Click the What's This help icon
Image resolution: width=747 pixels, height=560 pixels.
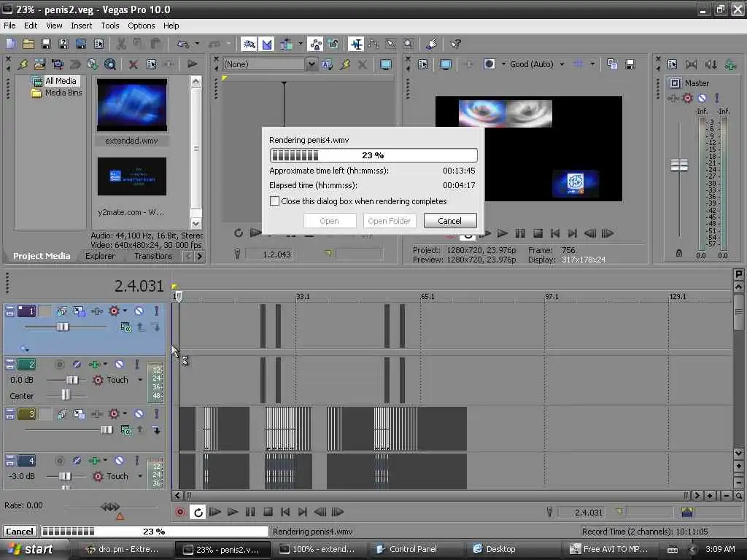[x=455, y=44]
